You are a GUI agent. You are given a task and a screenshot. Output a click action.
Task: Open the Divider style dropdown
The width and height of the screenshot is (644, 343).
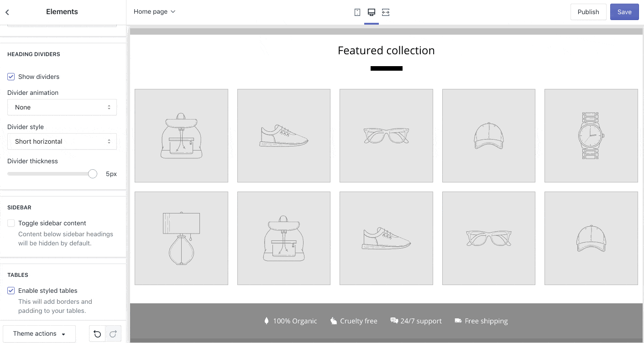click(62, 141)
